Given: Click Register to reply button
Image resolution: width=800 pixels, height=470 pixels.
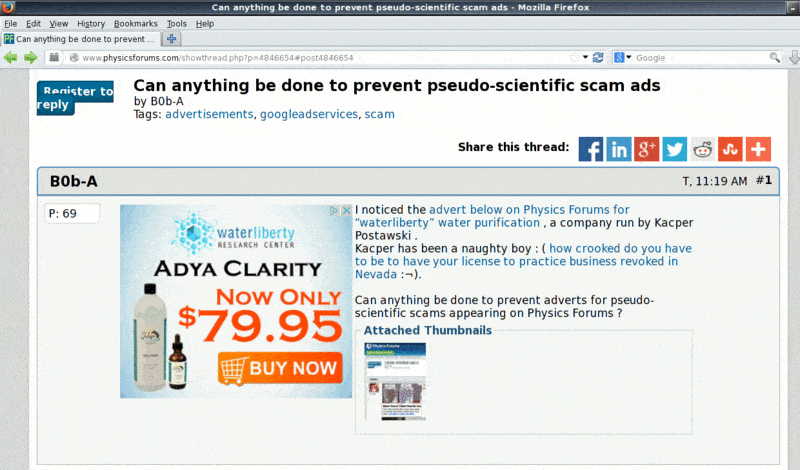Looking at the screenshot, I should (75, 97).
